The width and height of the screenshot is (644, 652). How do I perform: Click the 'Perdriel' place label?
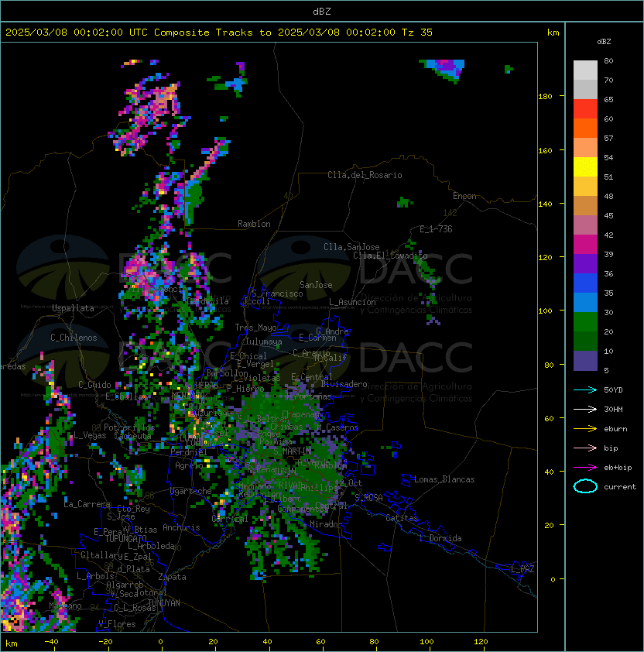click(189, 451)
